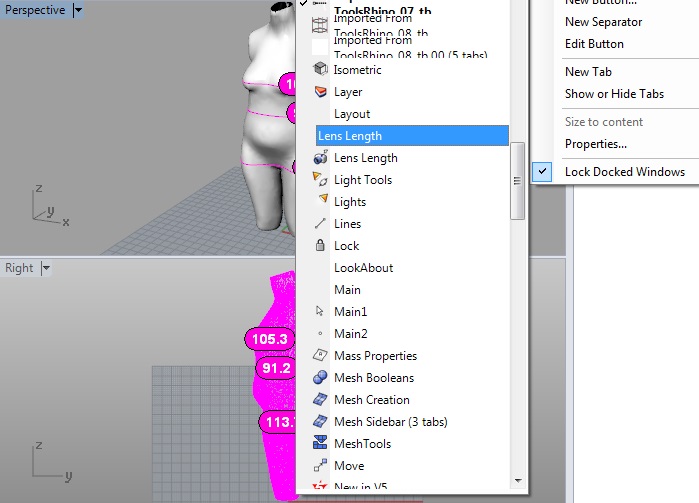Click the Lock padlock icon

(x=320, y=245)
